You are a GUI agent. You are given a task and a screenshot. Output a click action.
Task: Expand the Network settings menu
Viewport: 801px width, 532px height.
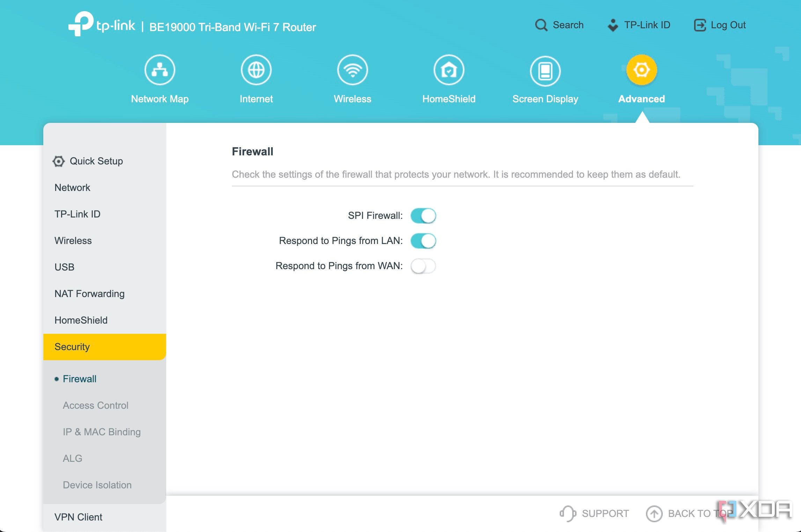coord(72,187)
